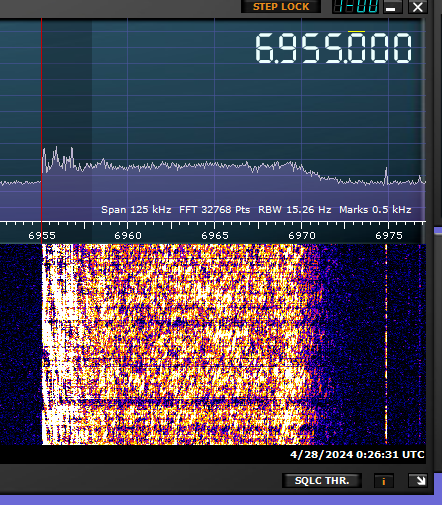Open the SQLC THR. squelch threshold control
Image resolution: width=442 pixels, height=505 pixels.
coord(322,481)
